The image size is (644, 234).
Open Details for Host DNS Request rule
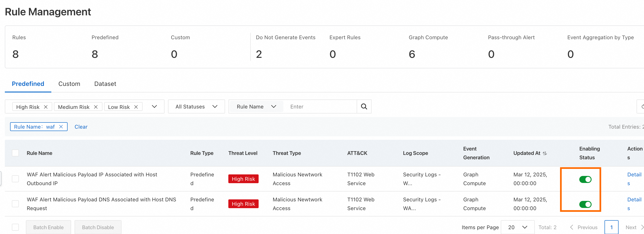[634, 204]
